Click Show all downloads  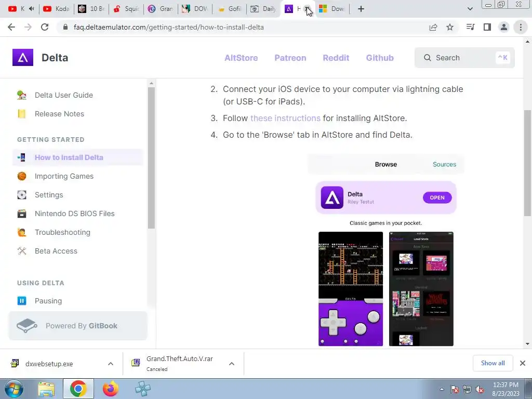coord(493,363)
